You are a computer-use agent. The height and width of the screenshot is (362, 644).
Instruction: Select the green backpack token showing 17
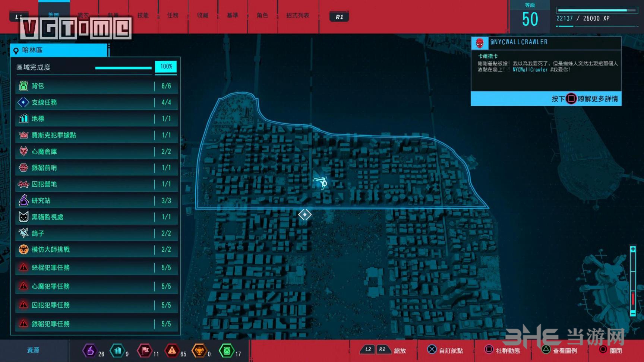coord(227,350)
